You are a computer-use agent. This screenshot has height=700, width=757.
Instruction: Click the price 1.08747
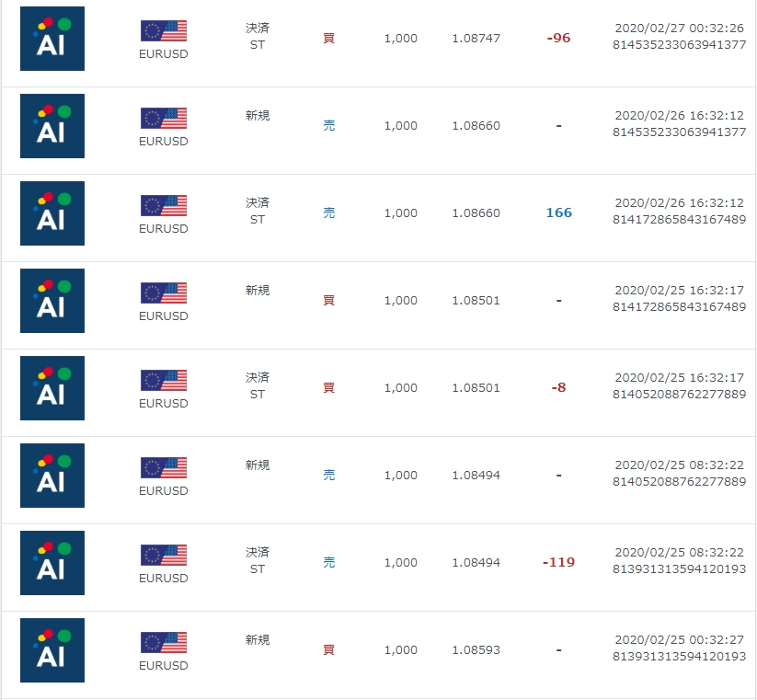click(476, 38)
